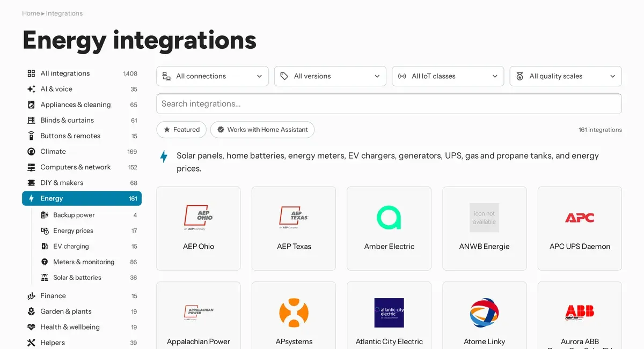Go to Home breadcrumb link
644x349 pixels.
pos(31,13)
